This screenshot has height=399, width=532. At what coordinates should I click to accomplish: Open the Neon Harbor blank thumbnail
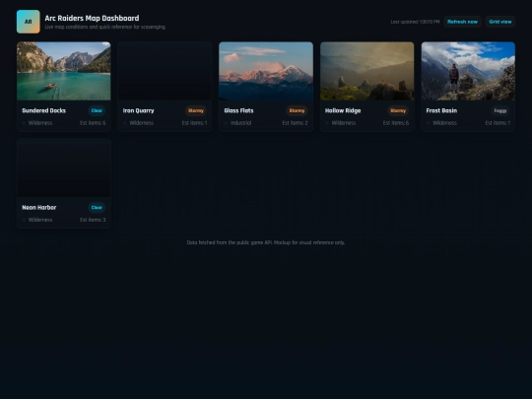point(64,167)
